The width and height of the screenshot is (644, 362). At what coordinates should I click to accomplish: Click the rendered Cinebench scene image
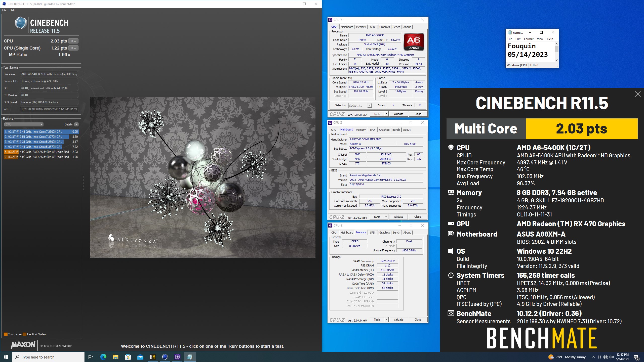pos(203,177)
